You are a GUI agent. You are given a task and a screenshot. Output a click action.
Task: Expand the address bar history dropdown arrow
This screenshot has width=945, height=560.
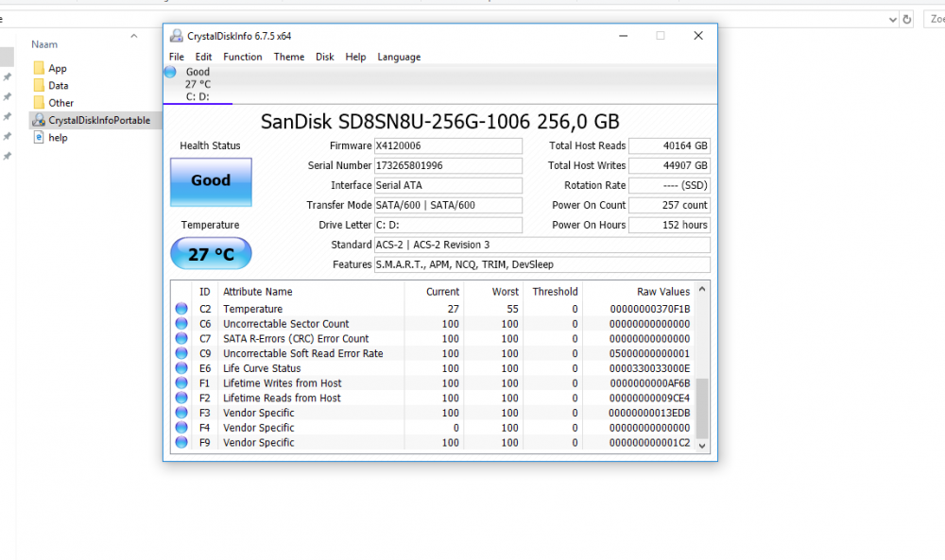coord(892,19)
